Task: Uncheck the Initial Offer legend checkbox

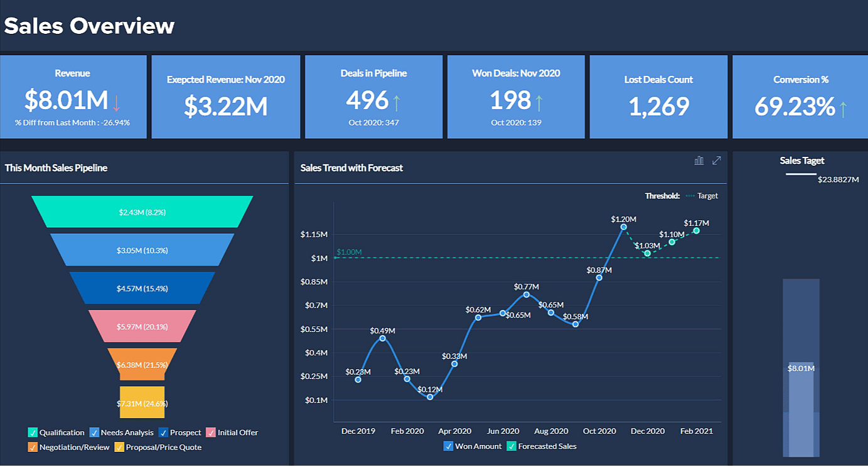Action: coord(212,432)
